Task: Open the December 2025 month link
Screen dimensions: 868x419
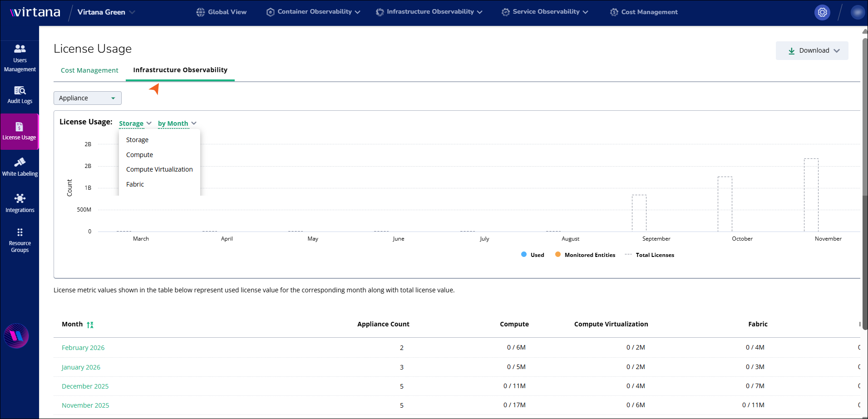Action: pos(85,386)
